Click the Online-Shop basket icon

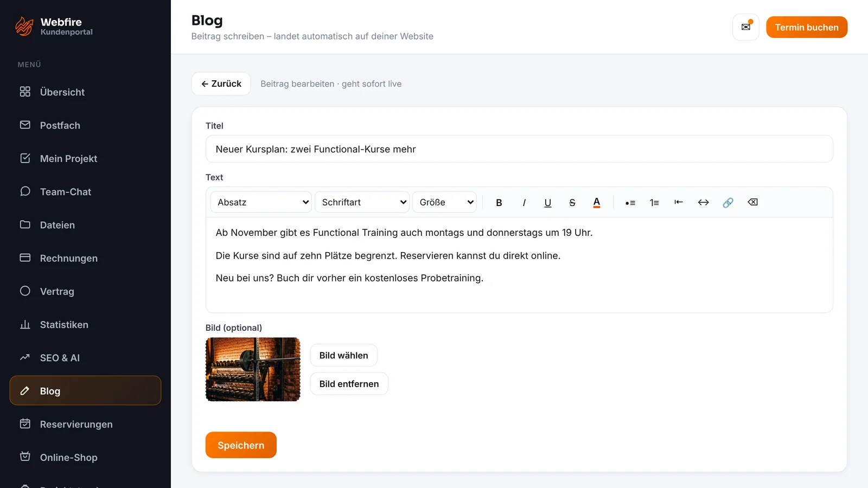coord(25,457)
